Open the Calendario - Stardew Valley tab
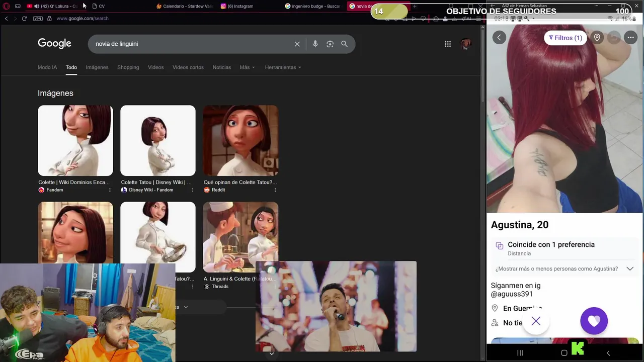The width and height of the screenshot is (644, 362). [184, 6]
